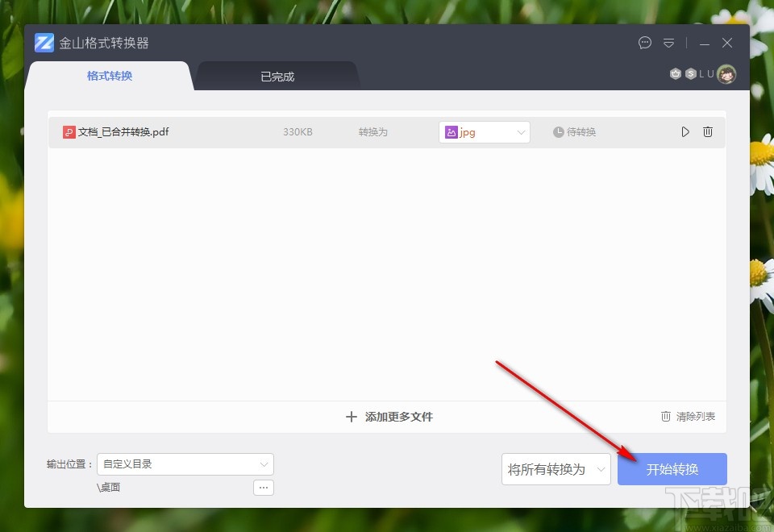774x532 pixels.
Task: Delete the file using the trash icon
Action: coord(707,131)
